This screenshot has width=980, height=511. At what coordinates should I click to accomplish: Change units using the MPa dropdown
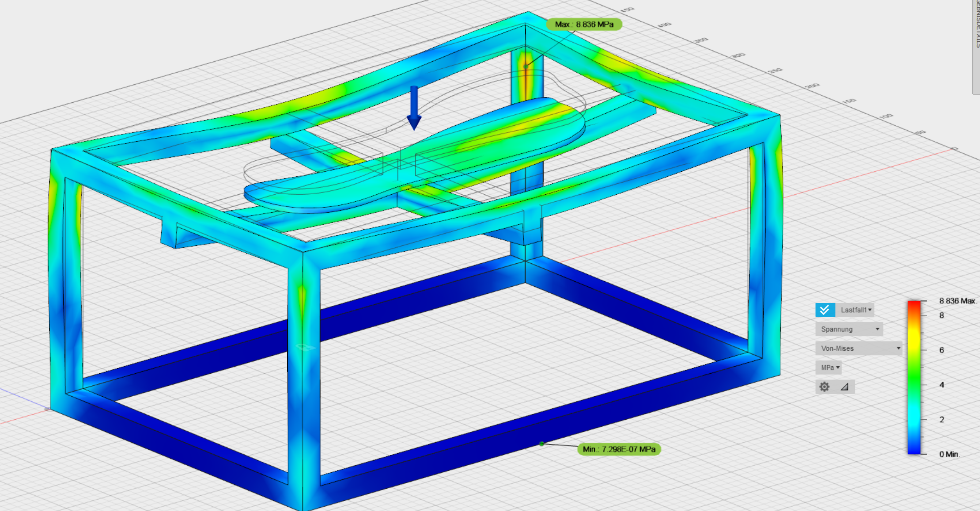pyautogui.click(x=829, y=367)
